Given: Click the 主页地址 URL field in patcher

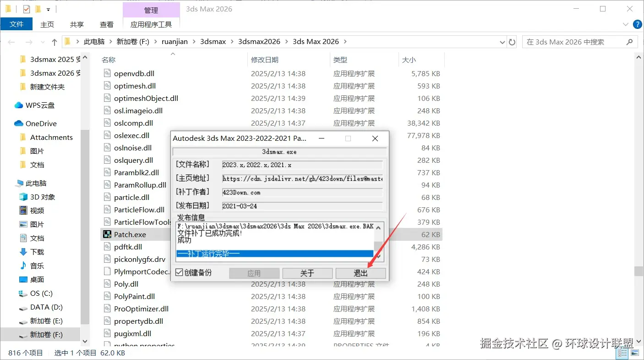Looking at the screenshot, I should coord(302,179).
